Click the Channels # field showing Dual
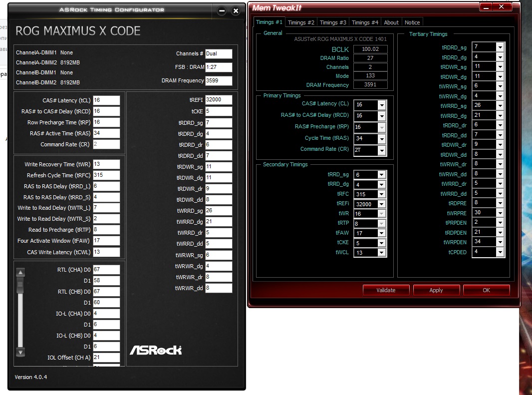The width and height of the screenshot is (532, 395). [x=219, y=53]
